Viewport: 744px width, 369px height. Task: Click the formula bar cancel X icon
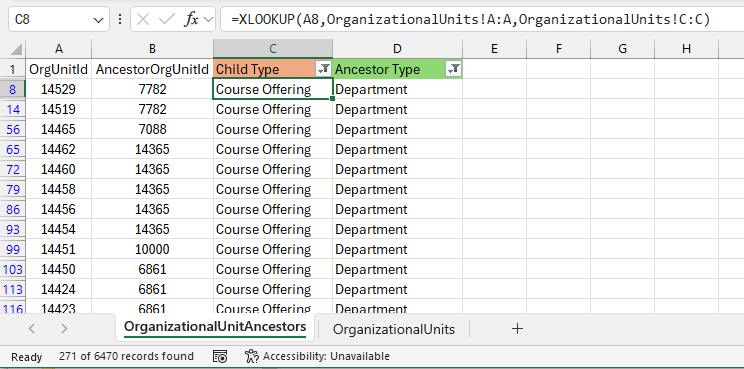(x=143, y=19)
